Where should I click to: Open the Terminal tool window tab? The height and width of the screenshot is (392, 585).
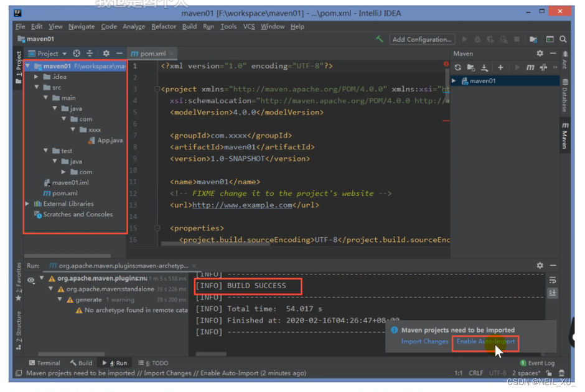tap(44, 363)
